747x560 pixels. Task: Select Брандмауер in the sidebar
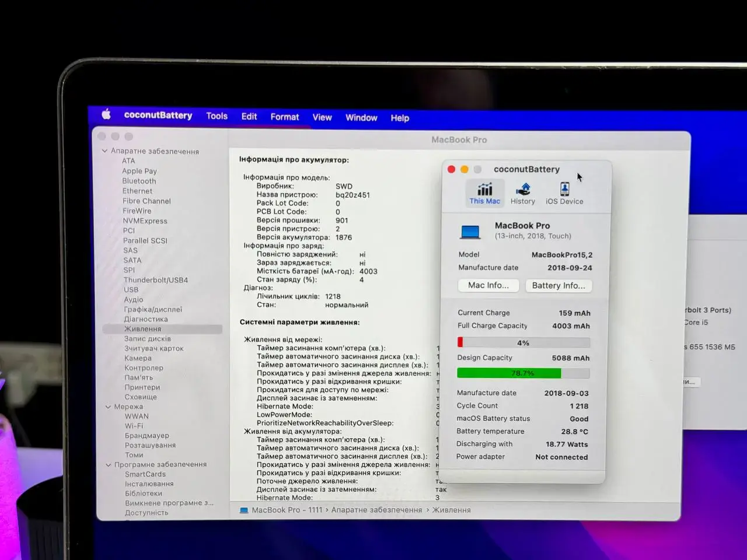147,436
